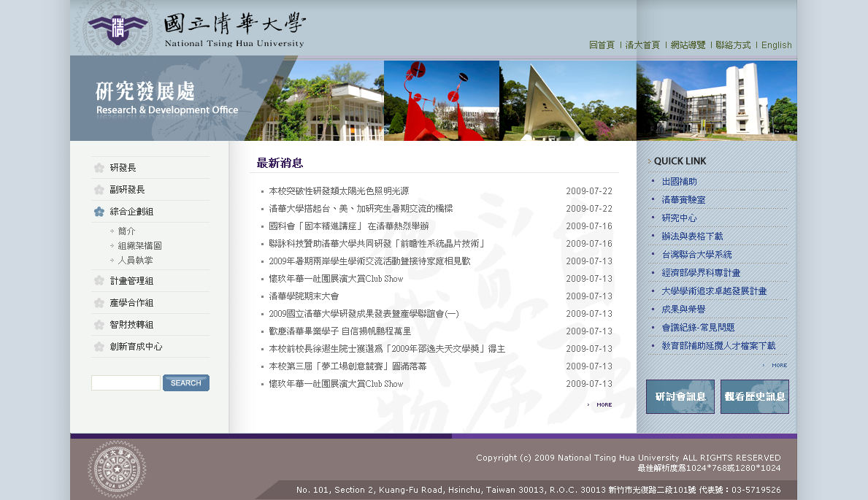868x500 pixels.
Task: Click the flower icon beside 產學合作組
Action: point(99,303)
